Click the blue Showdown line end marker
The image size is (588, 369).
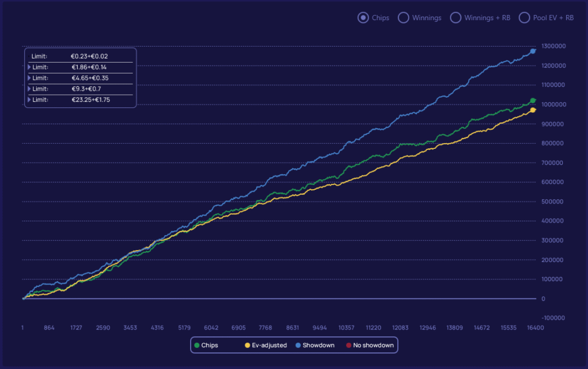point(533,51)
